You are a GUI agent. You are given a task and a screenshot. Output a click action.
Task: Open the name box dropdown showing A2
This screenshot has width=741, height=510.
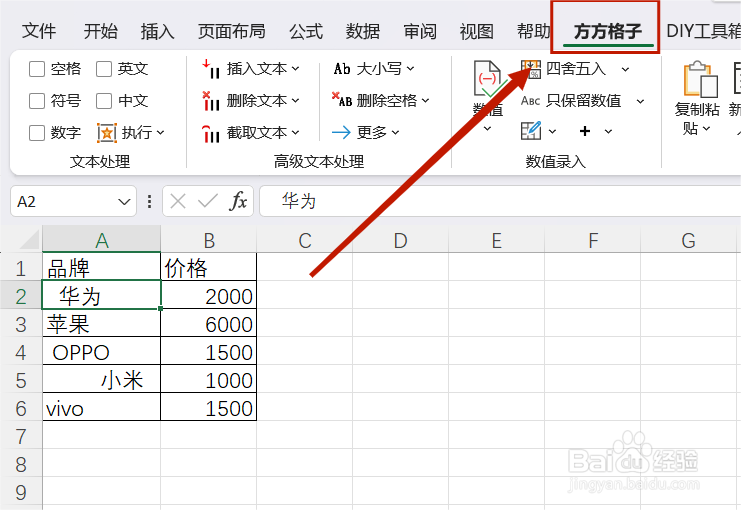click(x=124, y=202)
